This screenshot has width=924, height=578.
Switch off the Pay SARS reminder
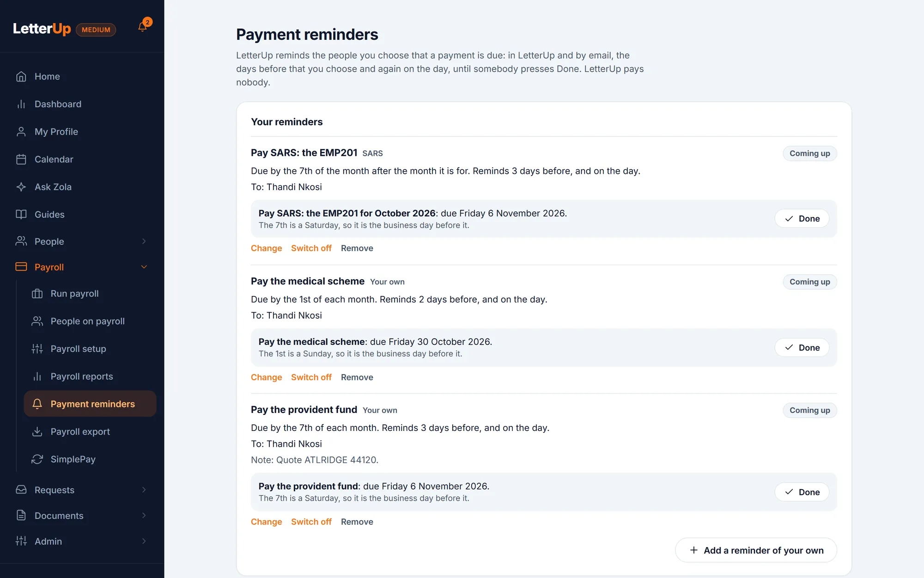tap(311, 248)
